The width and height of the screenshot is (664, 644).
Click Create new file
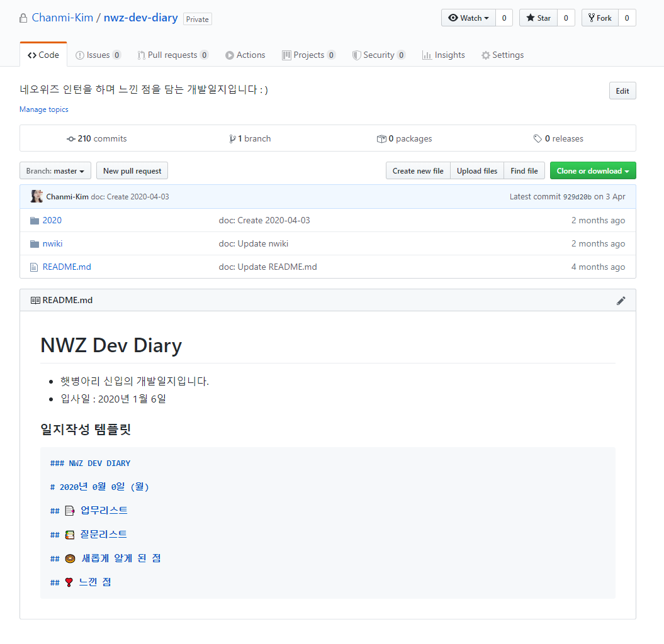coord(418,171)
